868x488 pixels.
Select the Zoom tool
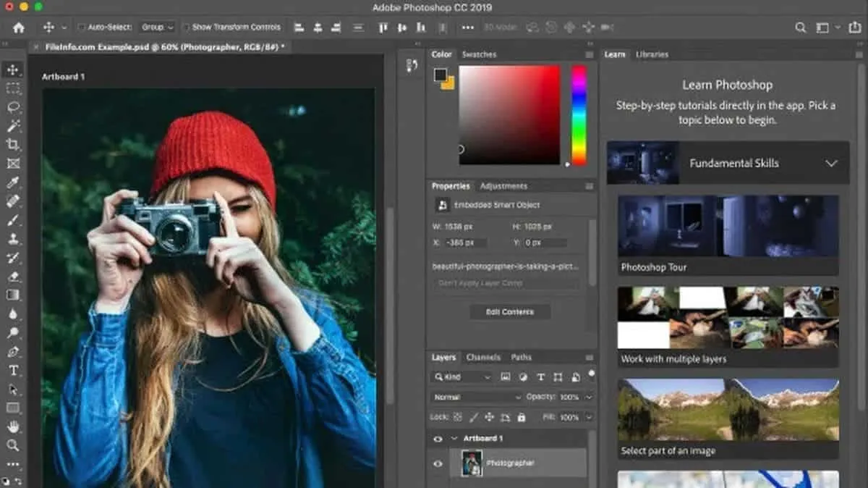(x=13, y=445)
